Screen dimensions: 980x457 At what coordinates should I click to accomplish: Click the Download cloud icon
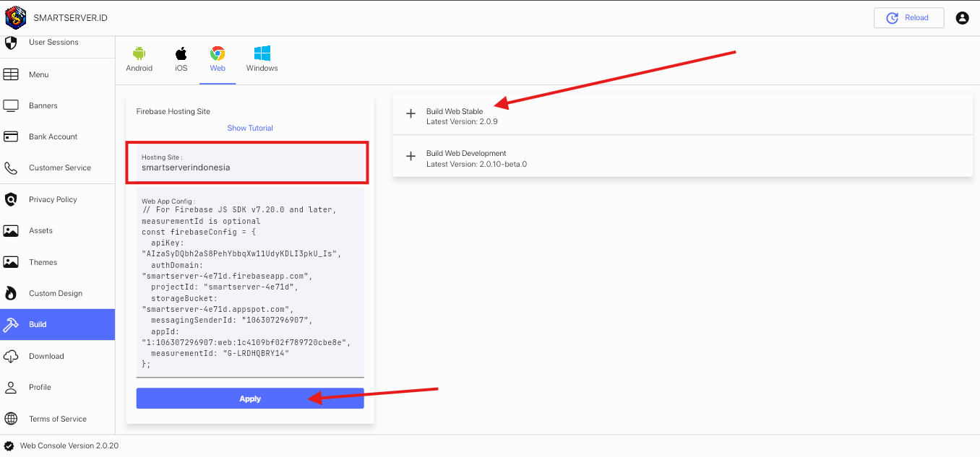pyautogui.click(x=11, y=356)
